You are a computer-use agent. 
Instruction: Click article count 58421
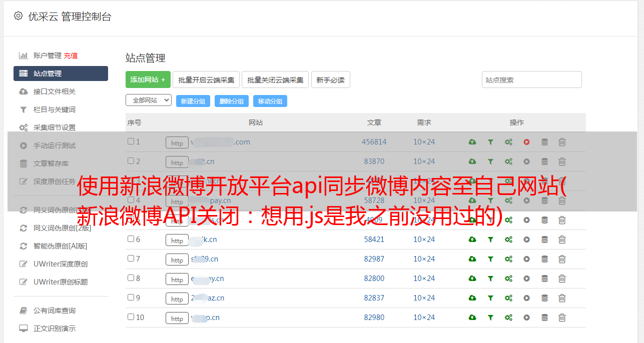[x=374, y=239]
